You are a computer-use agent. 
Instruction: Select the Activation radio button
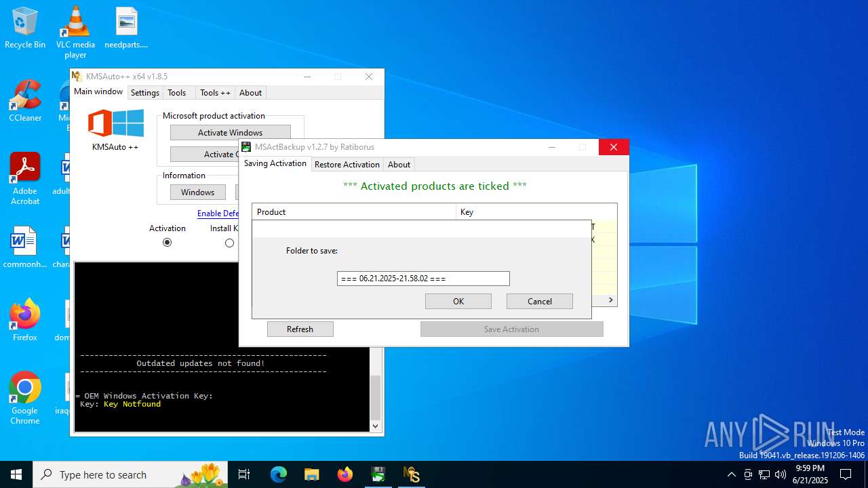167,243
